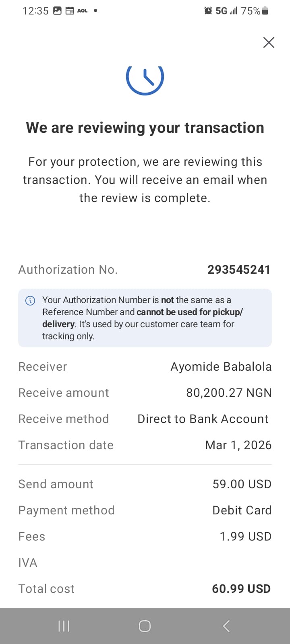Tap the 60.99 USD total cost
Screen dimensions: 290x644
tap(241, 589)
